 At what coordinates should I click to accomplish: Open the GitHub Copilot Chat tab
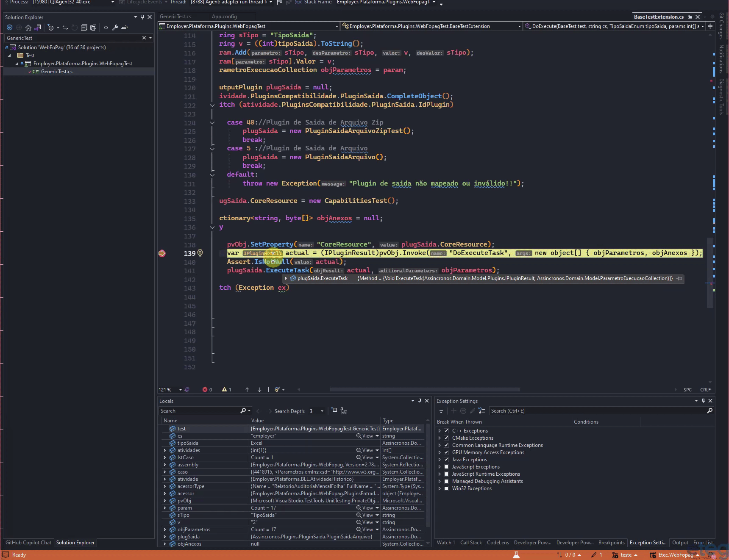coord(28,543)
